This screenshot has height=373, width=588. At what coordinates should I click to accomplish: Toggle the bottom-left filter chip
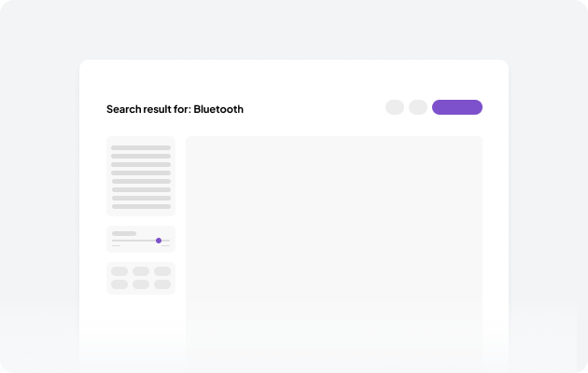119,284
